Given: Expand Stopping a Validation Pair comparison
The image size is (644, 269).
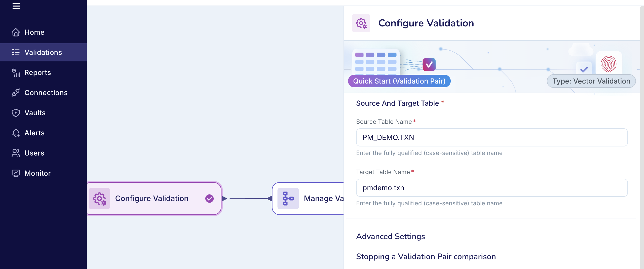Looking at the screenshot, I should 426,256.
